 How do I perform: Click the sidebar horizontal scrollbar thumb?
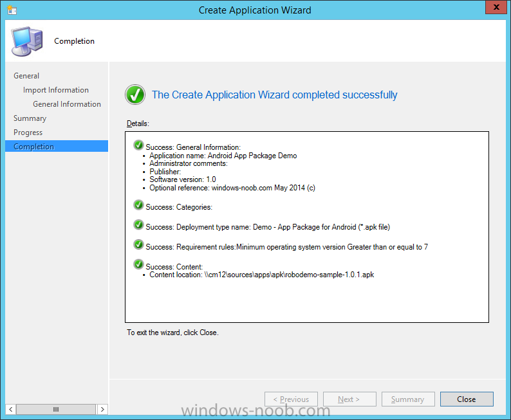pos(56,409)
